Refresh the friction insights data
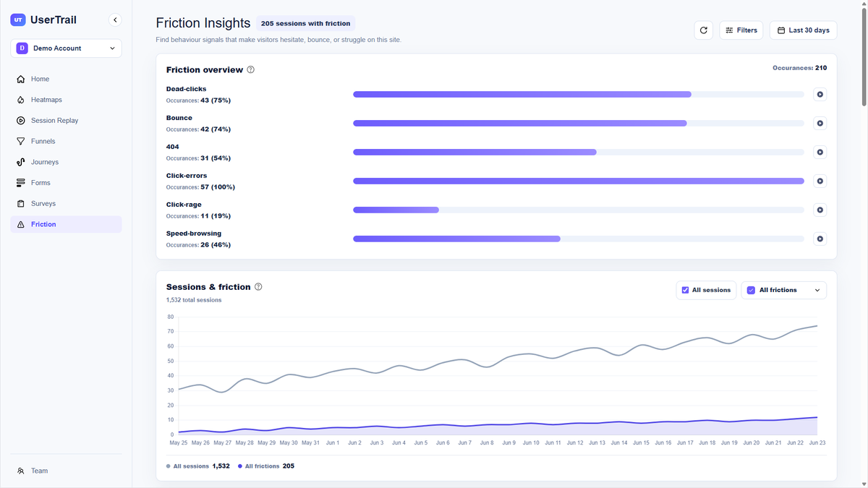Image resolution: width=868 pixels, height=488 pixels. tap(704, 30)
